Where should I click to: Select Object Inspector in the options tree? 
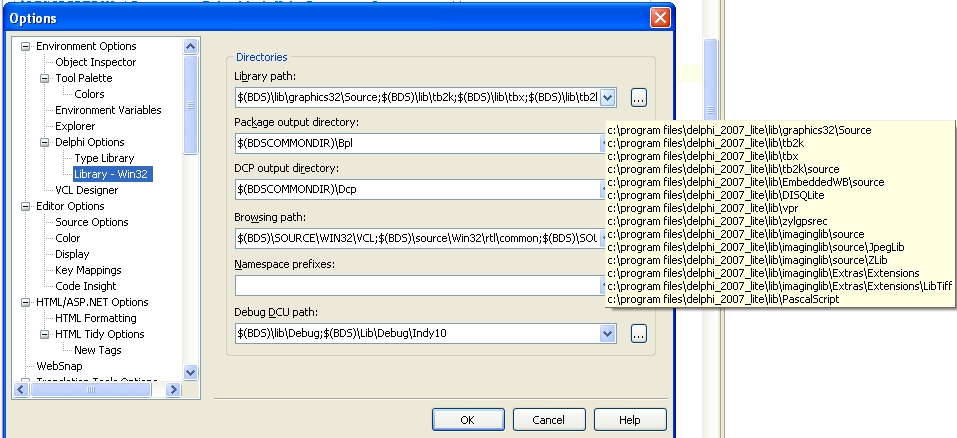pyautogui.click(x=95, y=62)
